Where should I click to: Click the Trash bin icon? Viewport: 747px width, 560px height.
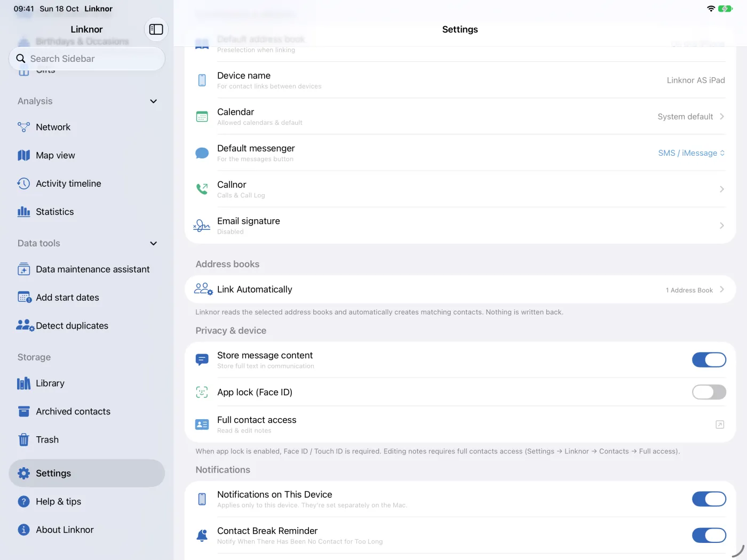coord(23,440)
